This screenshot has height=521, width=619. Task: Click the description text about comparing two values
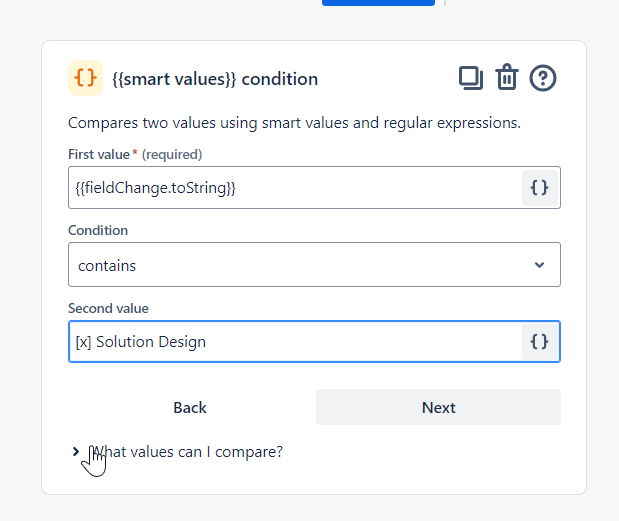coord(295,123)
